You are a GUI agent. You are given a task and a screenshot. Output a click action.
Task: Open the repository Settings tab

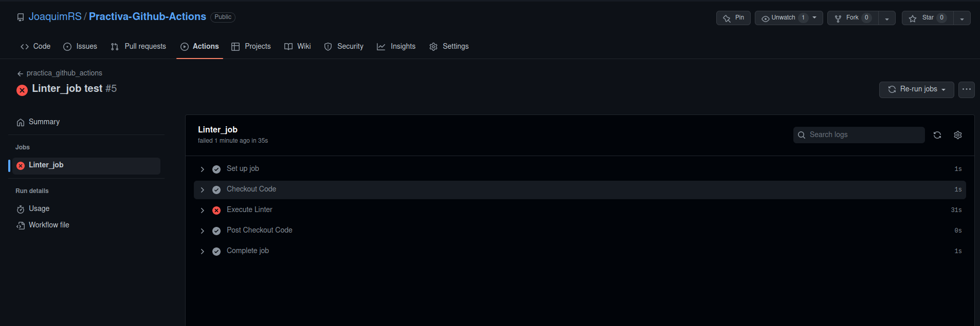point(449,46)
